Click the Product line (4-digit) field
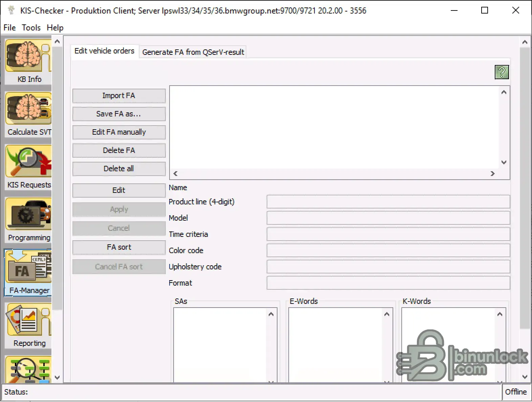The height and width of the screenshot is (402, 532). pyautogui.click(x=388, y=202)
